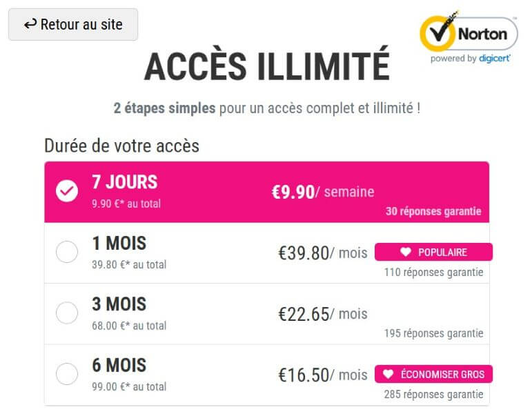The height and width of the screenshot is (414, 532).
Task: Click the €22.65/ mois price row
Action: coord(266,314)
